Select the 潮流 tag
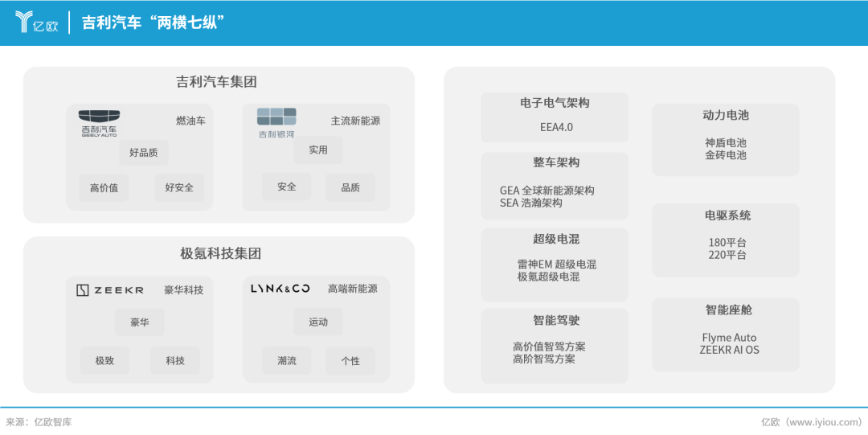 click(287, 361)
